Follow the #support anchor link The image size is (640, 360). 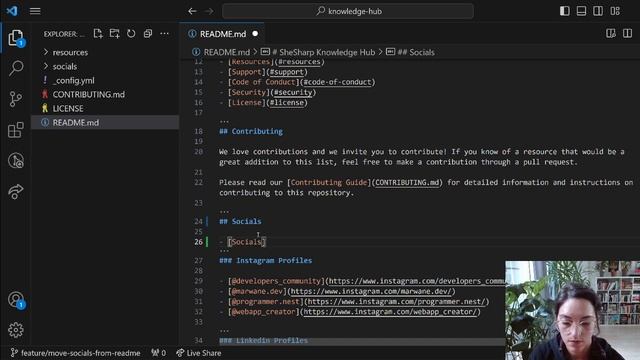coord(287,72)
